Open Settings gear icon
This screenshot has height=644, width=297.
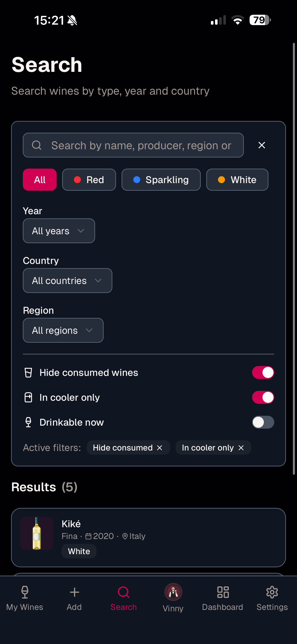[272, 592]
